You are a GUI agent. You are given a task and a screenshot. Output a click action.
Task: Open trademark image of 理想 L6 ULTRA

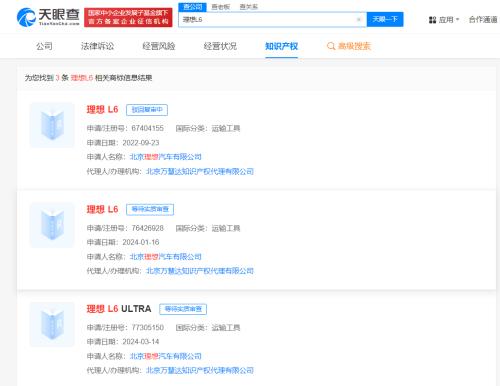coord(52,324)
